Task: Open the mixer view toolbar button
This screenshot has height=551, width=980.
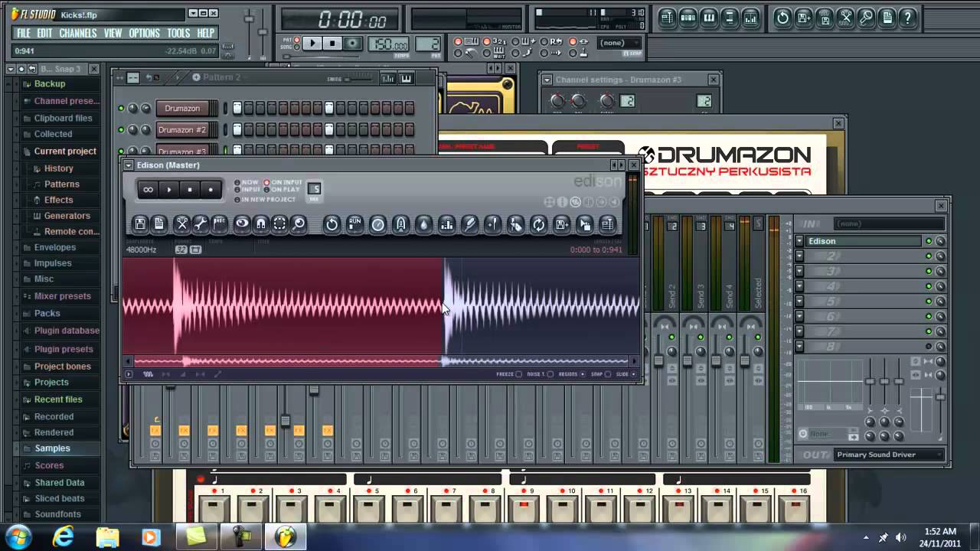Action: tap(750, 18)
